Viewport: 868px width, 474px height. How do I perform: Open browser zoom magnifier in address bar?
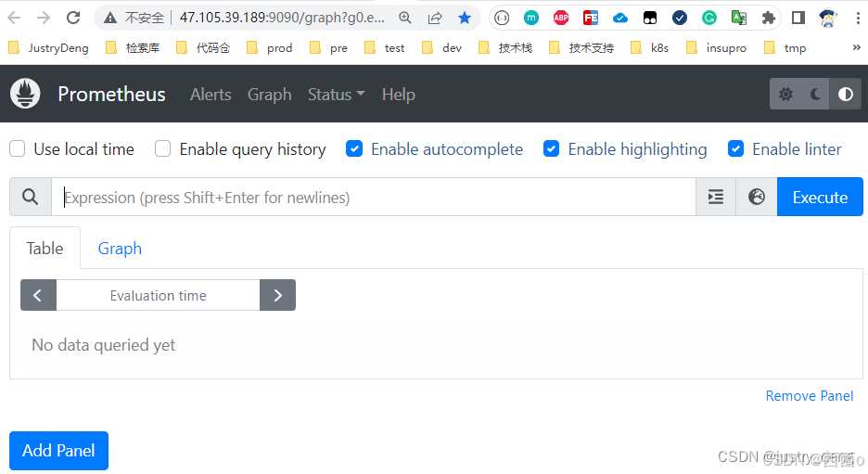click(x=405, y=18)
